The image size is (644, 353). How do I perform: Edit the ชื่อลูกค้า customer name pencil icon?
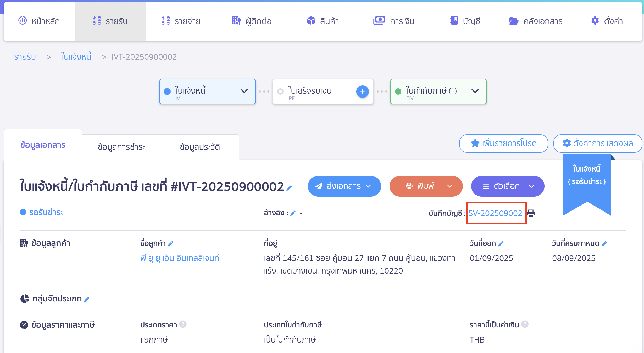click(x=171, y=244)
